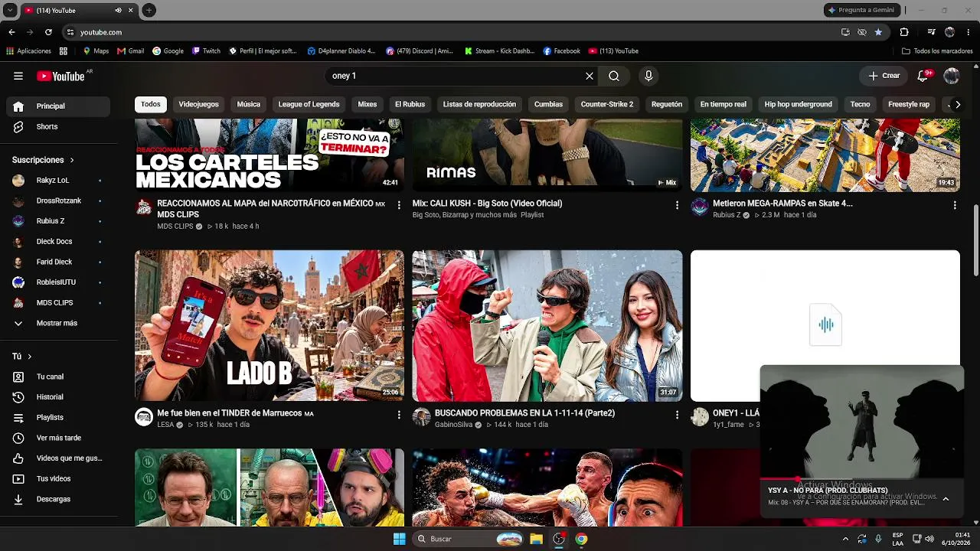Select the Videojuegos filter chip
This screenshot has width=980, height=551.
point(198,104)
